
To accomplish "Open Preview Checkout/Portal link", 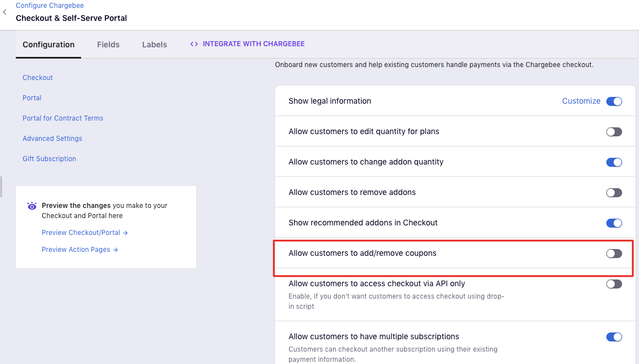I will pos(85,233).
